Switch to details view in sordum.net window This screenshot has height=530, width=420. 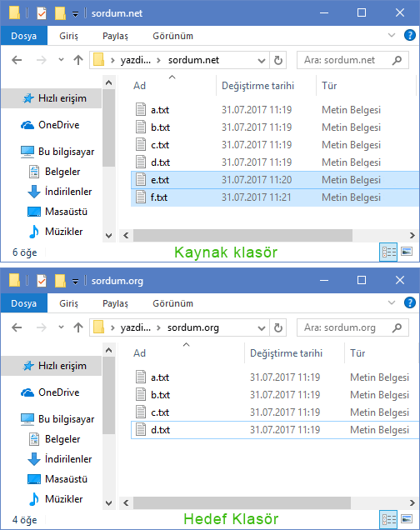[x=388, y=252]
